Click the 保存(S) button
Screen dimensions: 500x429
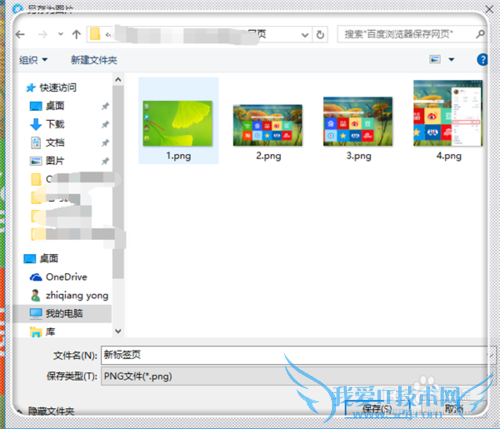[377, 409]
